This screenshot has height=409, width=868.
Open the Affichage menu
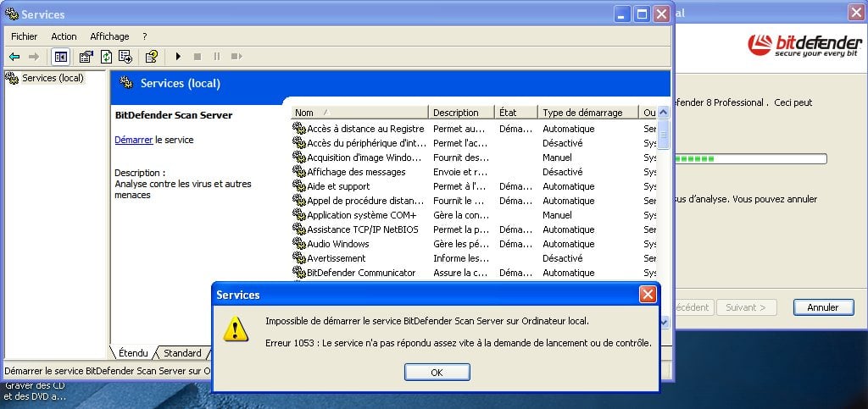click(109, 36)
